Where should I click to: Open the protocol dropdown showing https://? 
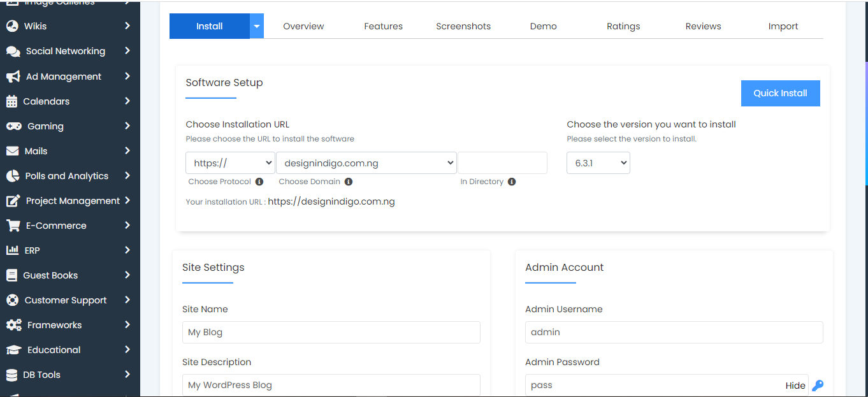tap(230, 162)
